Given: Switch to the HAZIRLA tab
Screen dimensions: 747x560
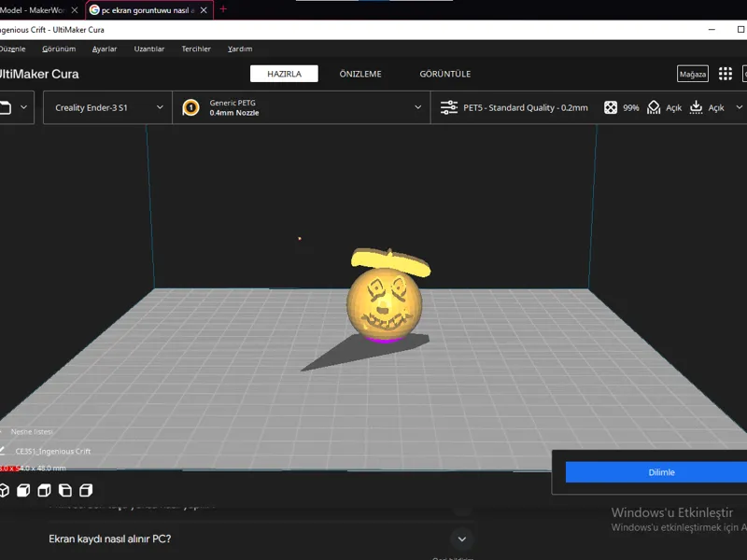Looking at the screenshot, I should click(x=284, y=74).
